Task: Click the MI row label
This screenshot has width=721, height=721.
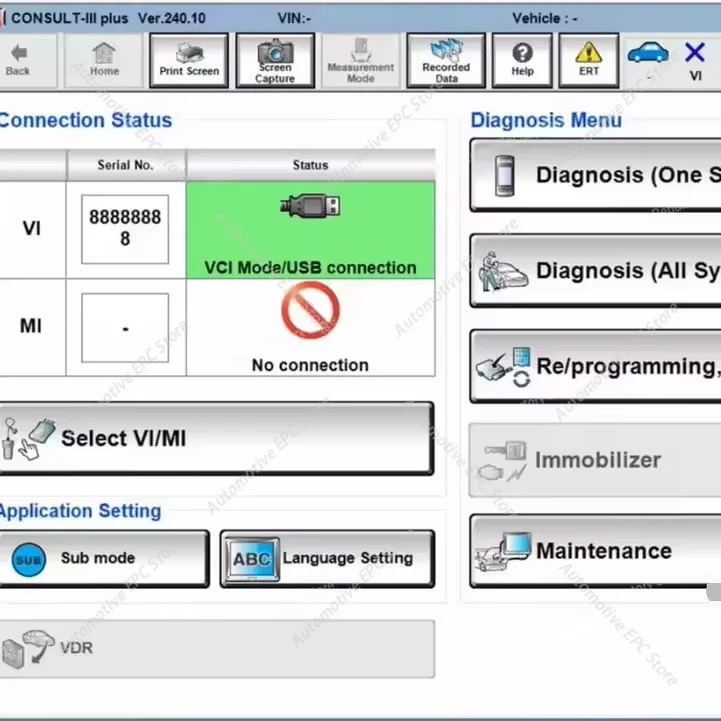Action: pos(31,326)
